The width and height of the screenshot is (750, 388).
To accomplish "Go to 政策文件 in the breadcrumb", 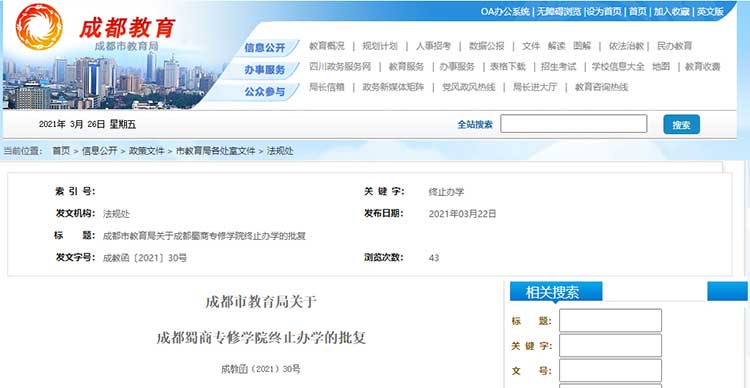I will pyautogui.click(x=146, y=151).
